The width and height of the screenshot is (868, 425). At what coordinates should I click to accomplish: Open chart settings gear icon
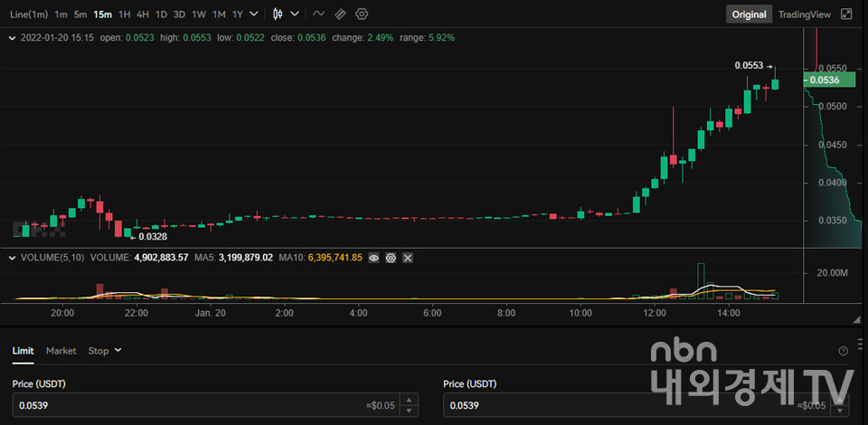coord(362,14)
